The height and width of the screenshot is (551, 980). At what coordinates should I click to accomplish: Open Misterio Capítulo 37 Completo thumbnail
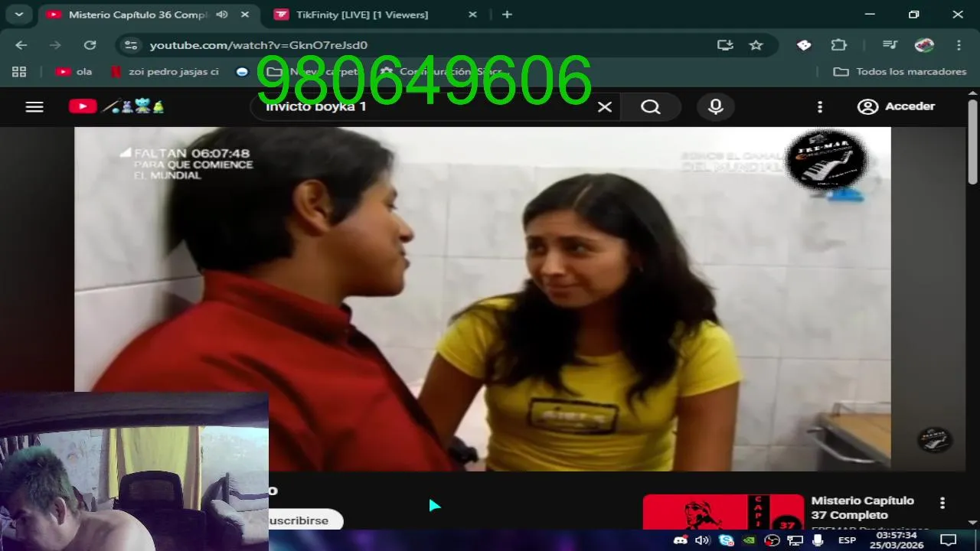[x=724, y=511]
